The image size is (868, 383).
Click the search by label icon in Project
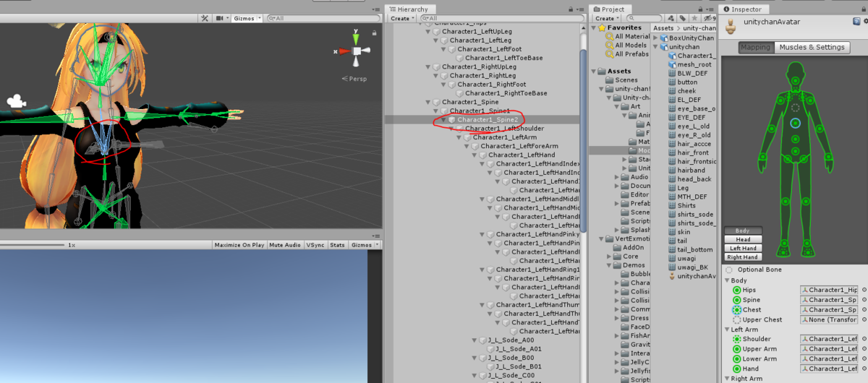pos(682,18)
